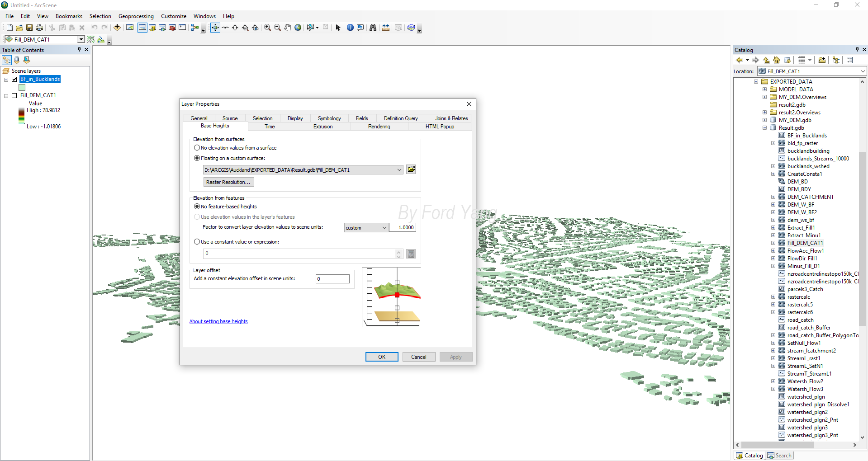Toggle Fill_DEM_CAT1 layer visibility checkbox
This screenshot has height=461, width=868.
tap(14, 95)
